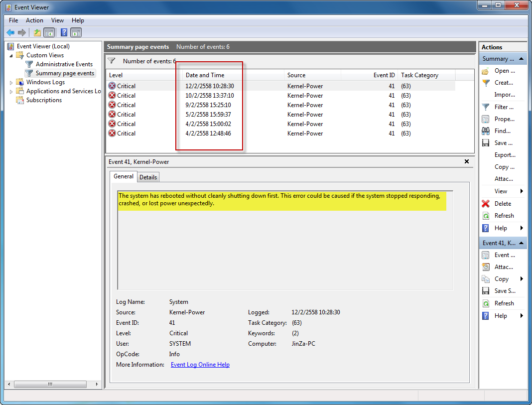Image resolution: width=532 pixels, height=405 pixels.
Task: Toggle the Show/Hide Action Pane toolbar icon
Action: point(76,32)
